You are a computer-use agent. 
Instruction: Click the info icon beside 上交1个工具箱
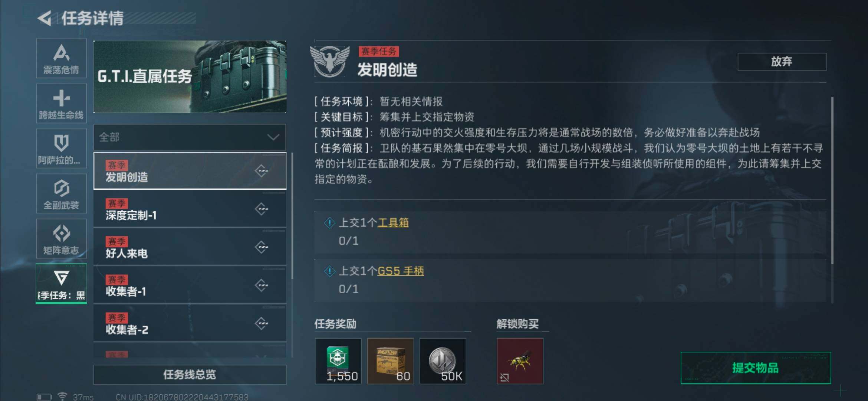(x=329, y=223)
